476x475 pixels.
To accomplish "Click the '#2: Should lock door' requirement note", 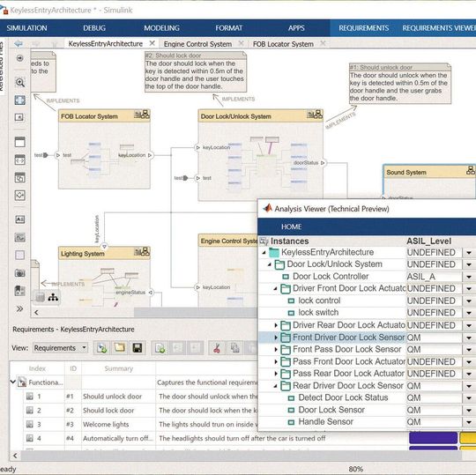I will (196, 72).
